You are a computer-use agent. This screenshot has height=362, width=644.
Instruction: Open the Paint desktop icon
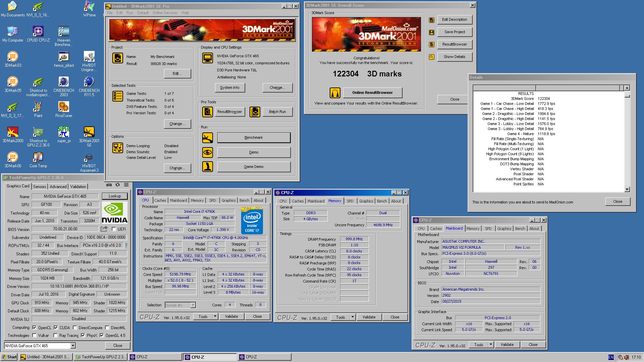click(x=38, y=110)
